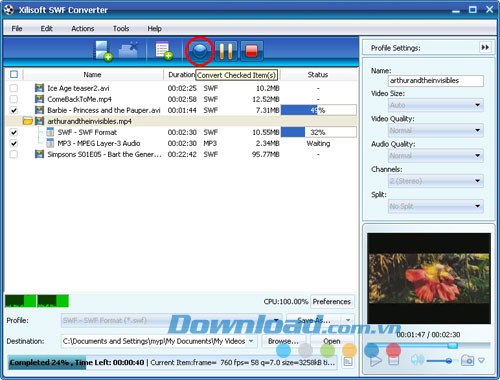Check the Ice Age teaser2.avi checkbox
The width and height of the screenshot is (500, 380).
click(x=13, y=88)
